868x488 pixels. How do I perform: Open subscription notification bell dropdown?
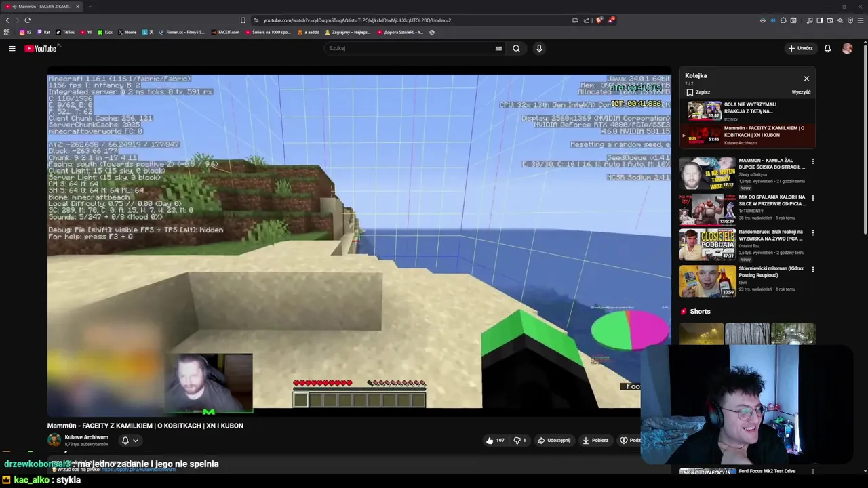coord(130,441)
